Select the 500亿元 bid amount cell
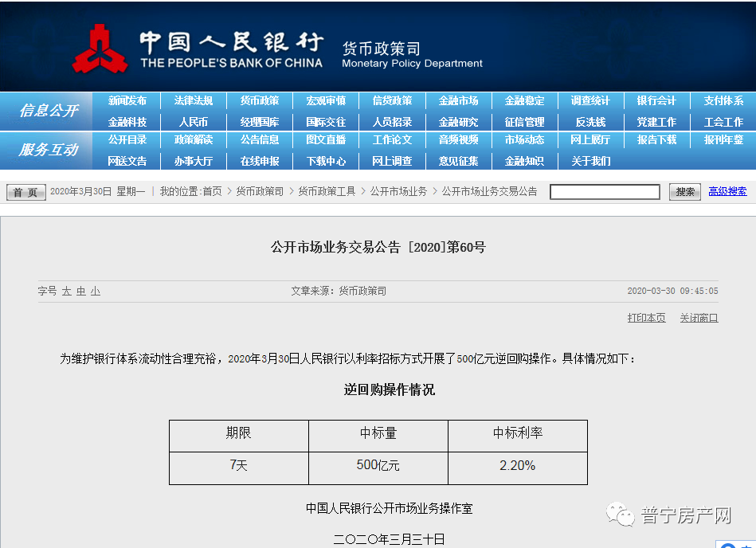The height and width of the screenshot is (548, 756). [x=378, y=468]
